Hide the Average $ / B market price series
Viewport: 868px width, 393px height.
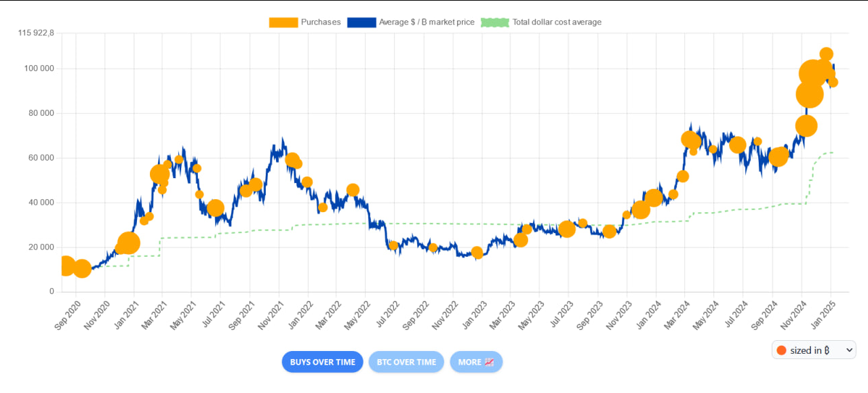(x=427, y=22)
